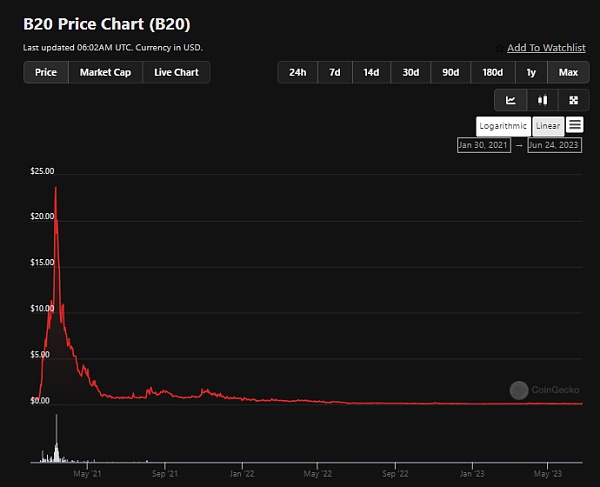Viewport: 600px width, 487px height.
Task: Switch to the Market Cap tab
Action: (x=105, y=72)
